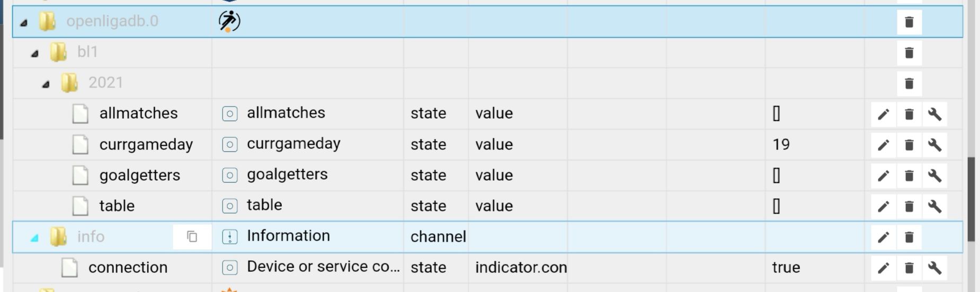Collapse the bl1 folder arrow
Image resolution: width=980 pixels, height=292 pixels.
[35, 53]
